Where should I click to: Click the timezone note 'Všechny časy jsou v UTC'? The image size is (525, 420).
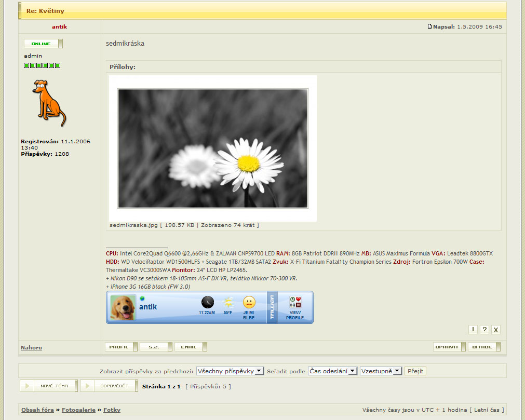(398, 410)
